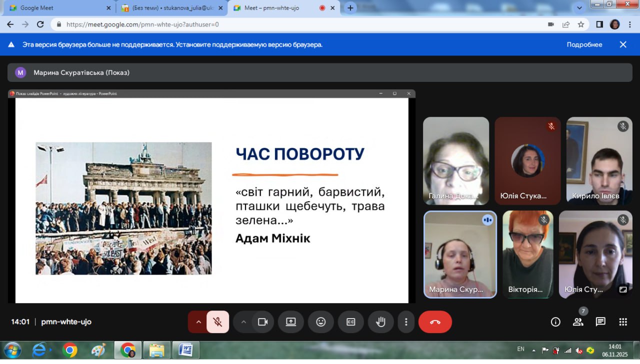This screenshot has height=364, width=640.
Task: Expand video settings arrow beside camera
Action: (x=243, y=322)
